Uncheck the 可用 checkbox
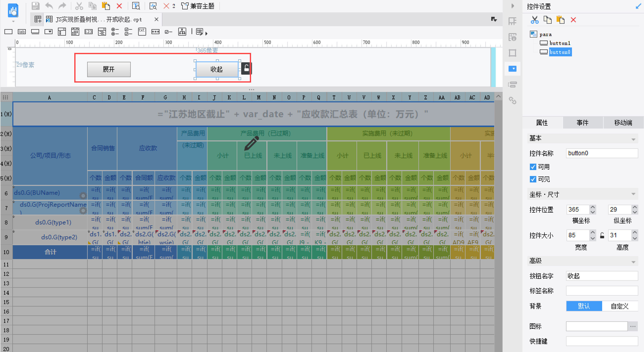644x352 pixels. pyautogui.click(x=533, y=167)
